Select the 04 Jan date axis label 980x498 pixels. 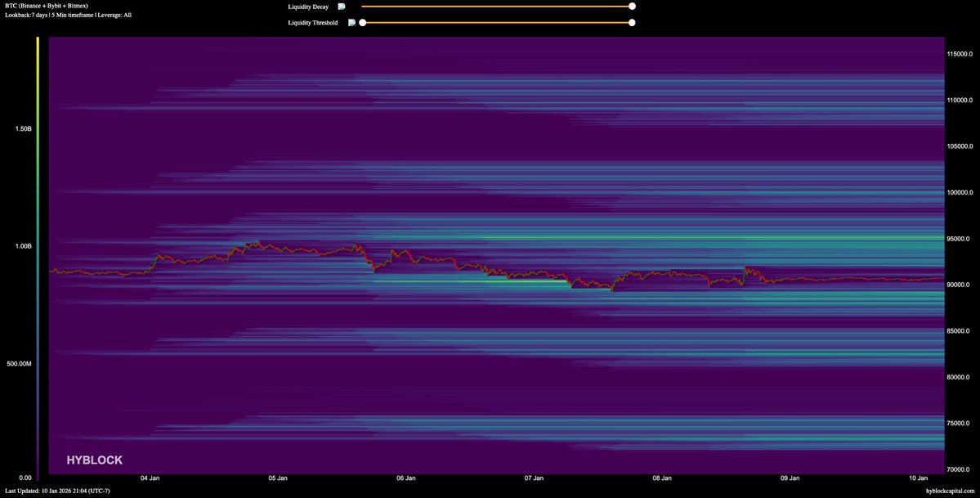150,478
